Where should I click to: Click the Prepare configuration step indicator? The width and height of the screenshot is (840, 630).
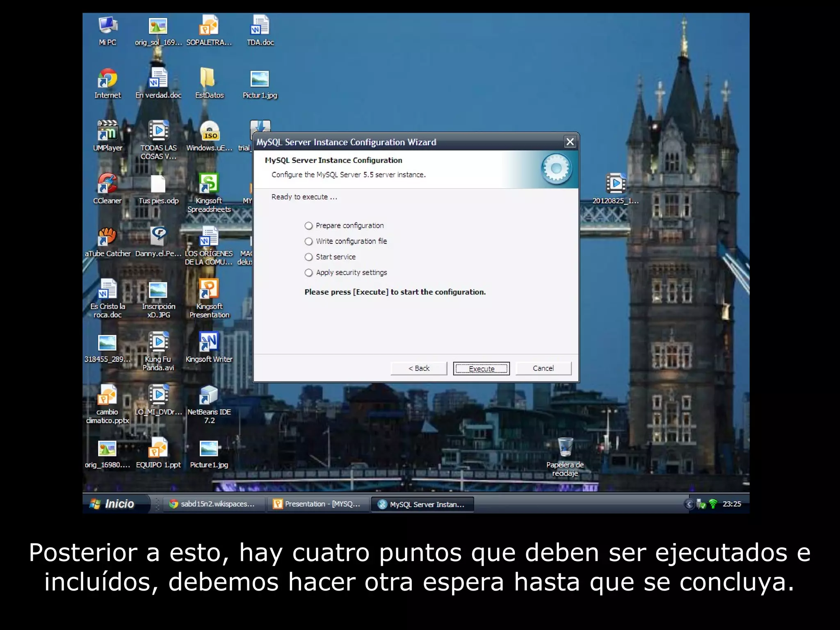point(308,226)
